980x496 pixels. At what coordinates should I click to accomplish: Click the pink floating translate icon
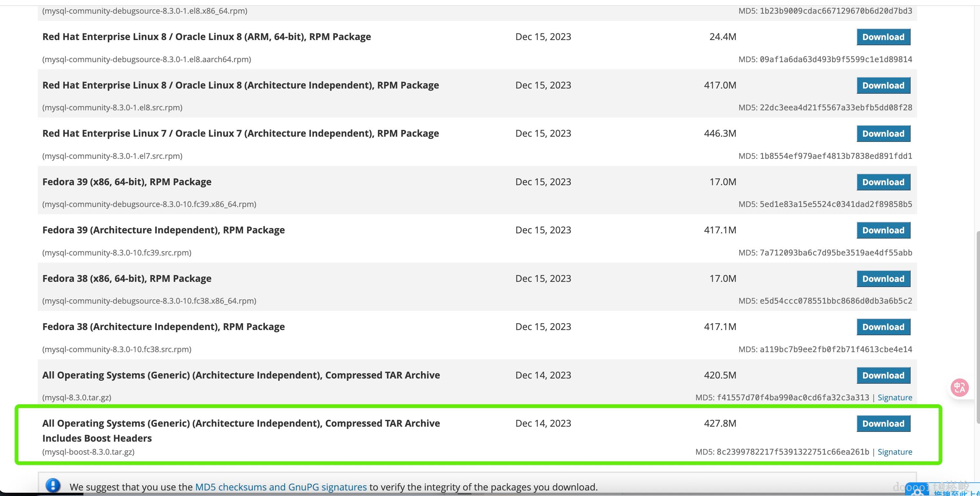(x=959, y=387)
